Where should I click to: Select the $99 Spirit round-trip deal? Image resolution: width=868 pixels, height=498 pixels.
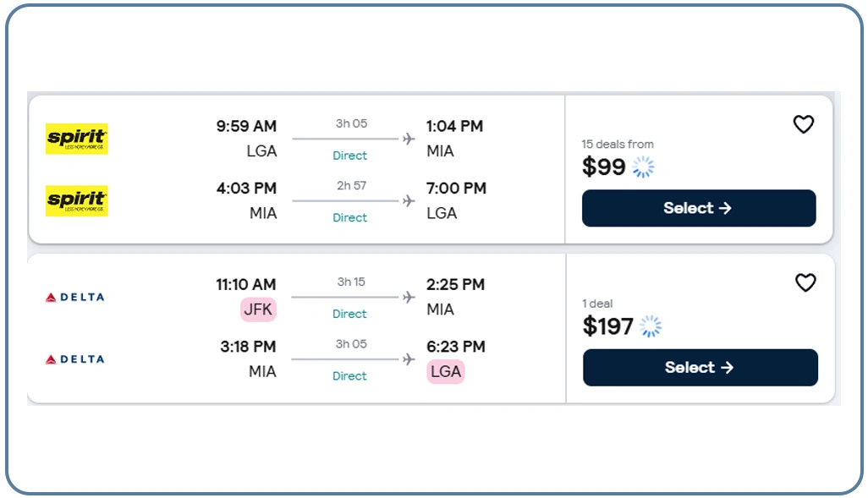698,208
